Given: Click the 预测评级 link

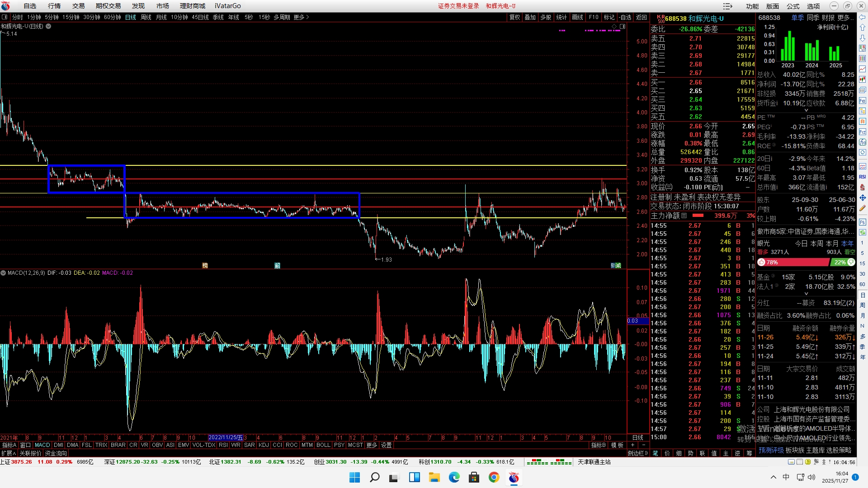Looking at the screenshot, I should click(x=771, y=450).
